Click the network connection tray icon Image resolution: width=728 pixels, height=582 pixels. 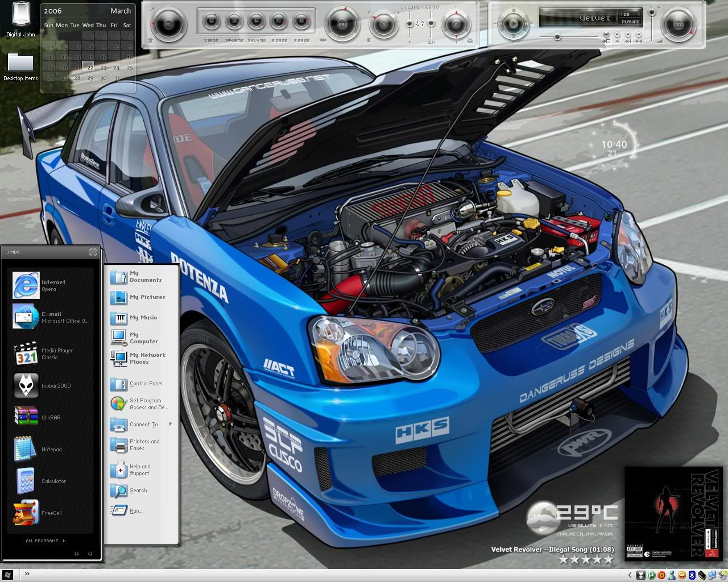tap(713, 575)
